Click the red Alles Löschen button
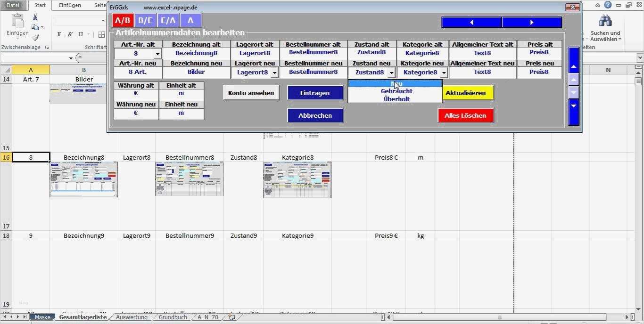 pyautogui.click(x=465, y=115)
